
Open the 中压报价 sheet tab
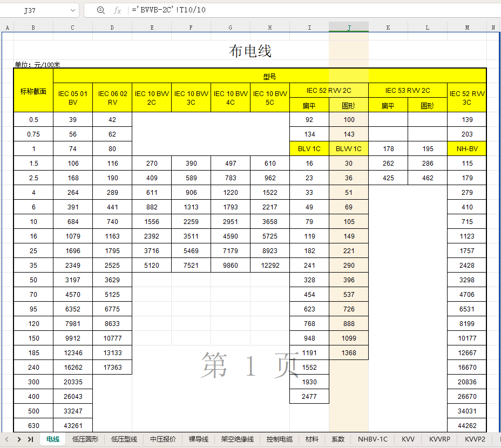tap(163, 439)
